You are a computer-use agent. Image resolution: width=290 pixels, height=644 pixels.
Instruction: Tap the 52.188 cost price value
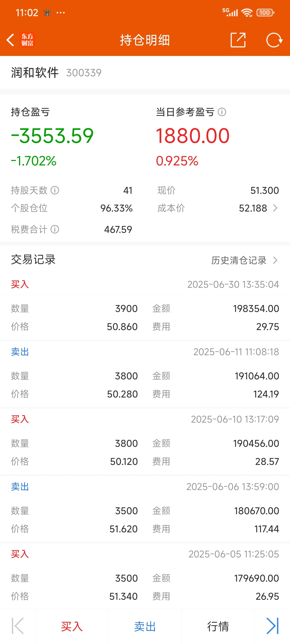pyautogui.click(x=253, y=208)
